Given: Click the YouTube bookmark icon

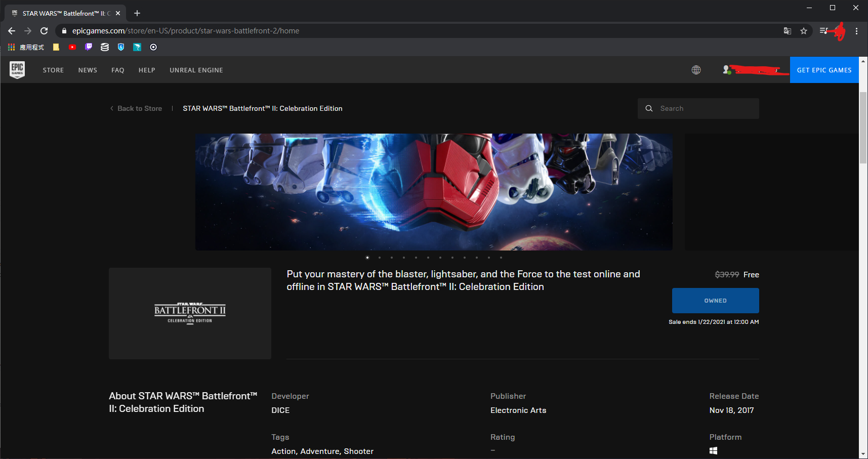Looking at the screenshot, I should point(72,47).
